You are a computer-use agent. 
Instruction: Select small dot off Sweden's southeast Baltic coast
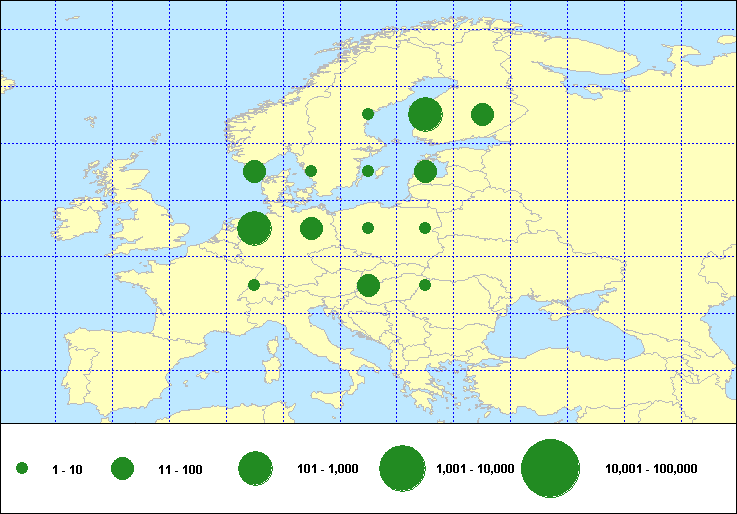pos(368,171)
